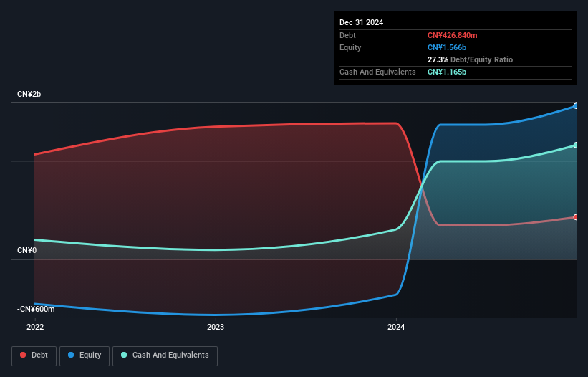This screenshot has width=588, height=377.
Task: Select the Debt end data point marker
Action: pyautogui.click(x=575, y=217)
